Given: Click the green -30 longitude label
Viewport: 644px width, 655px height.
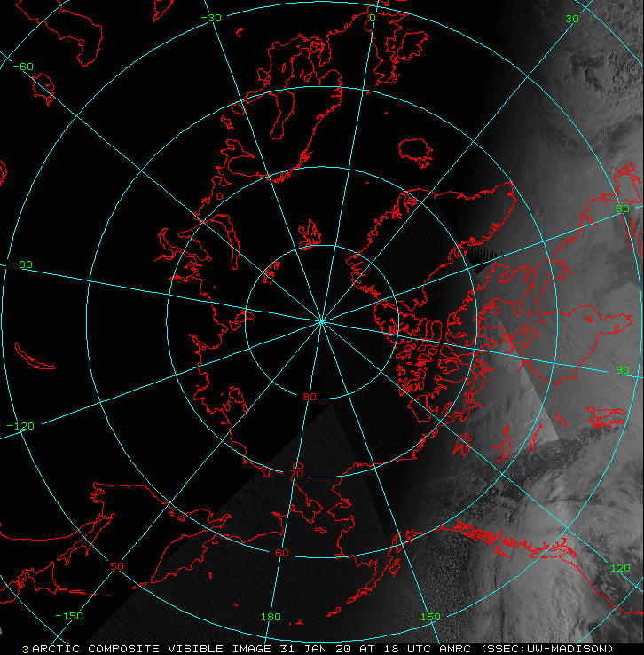Looking at the screenshot, I should point(211,18).
